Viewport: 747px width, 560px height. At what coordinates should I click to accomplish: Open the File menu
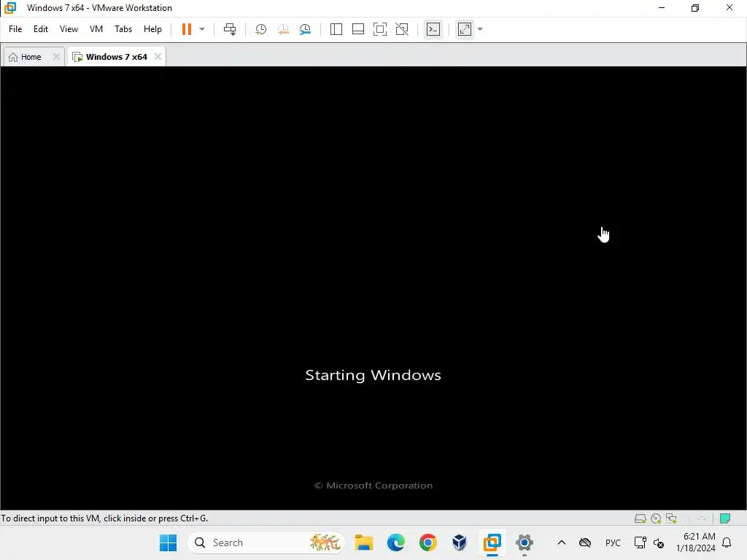coord(15,29)
